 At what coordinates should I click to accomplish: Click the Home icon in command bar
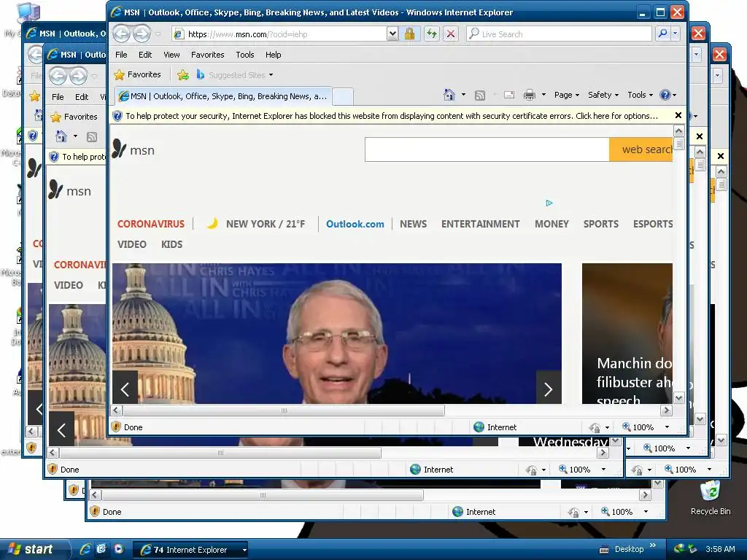click(449, 95)
